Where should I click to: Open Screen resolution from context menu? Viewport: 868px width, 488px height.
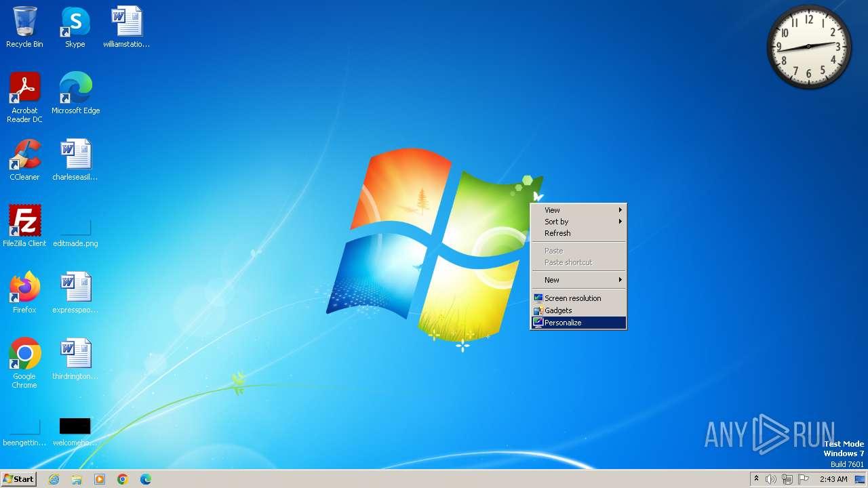coord(578,298)
